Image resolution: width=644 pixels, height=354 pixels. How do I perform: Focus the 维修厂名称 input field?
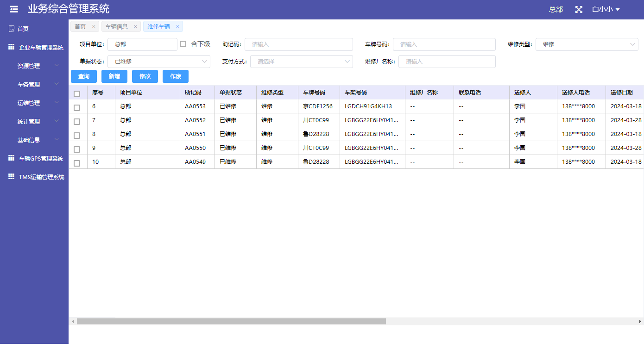pyautogui.click(x=447, y=62)
